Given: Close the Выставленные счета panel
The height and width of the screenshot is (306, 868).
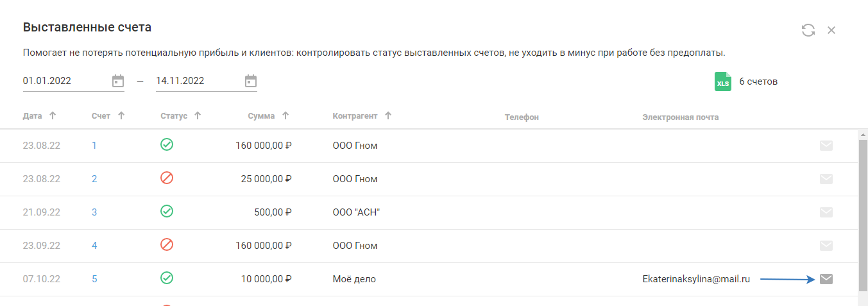Looking at the screenshot, I should (831, 30).
